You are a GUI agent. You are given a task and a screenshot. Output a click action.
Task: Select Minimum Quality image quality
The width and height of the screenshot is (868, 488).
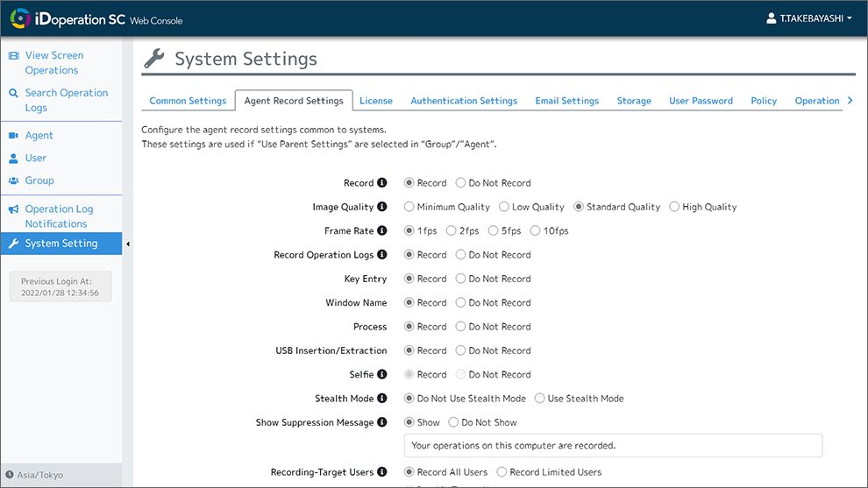coord(409,207)
